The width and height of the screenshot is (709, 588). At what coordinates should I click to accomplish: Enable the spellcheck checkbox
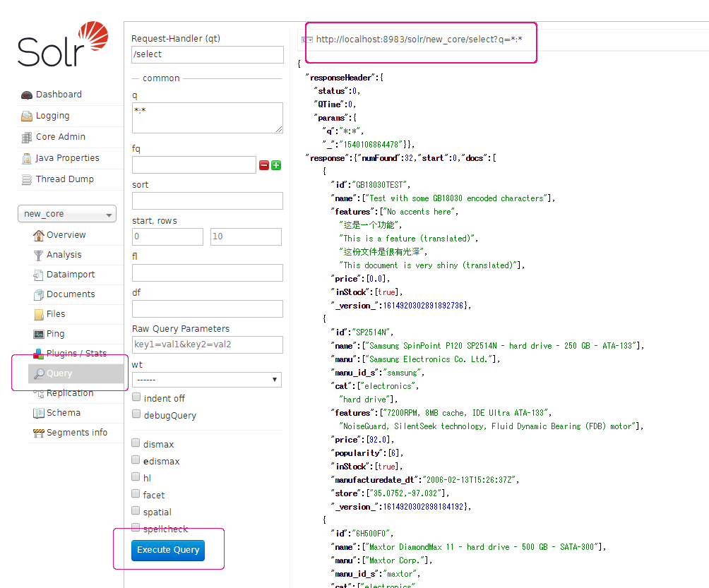[x=136, y=527]
